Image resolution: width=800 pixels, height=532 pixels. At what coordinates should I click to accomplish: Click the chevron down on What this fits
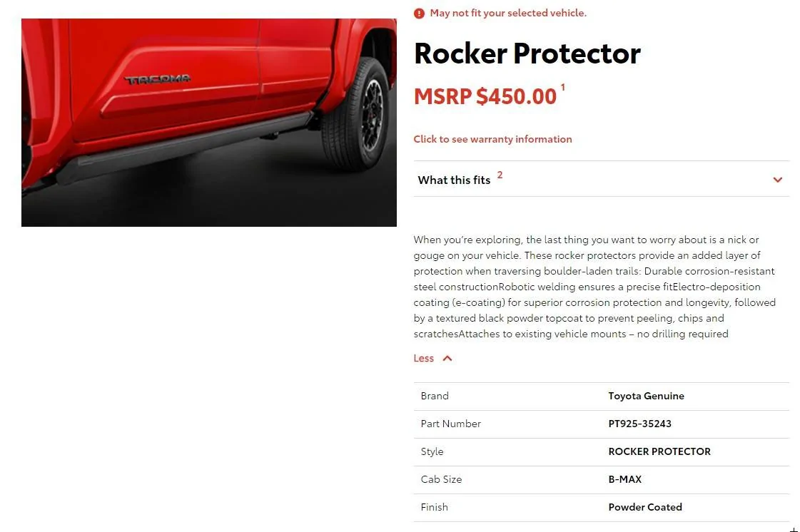pyautogui.click(x=777, y=180)
